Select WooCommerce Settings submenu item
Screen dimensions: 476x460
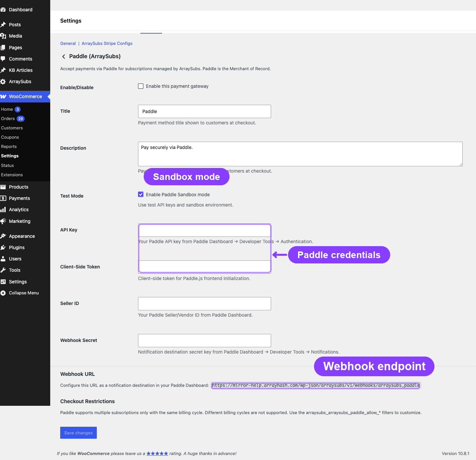(x=10, y=156)
